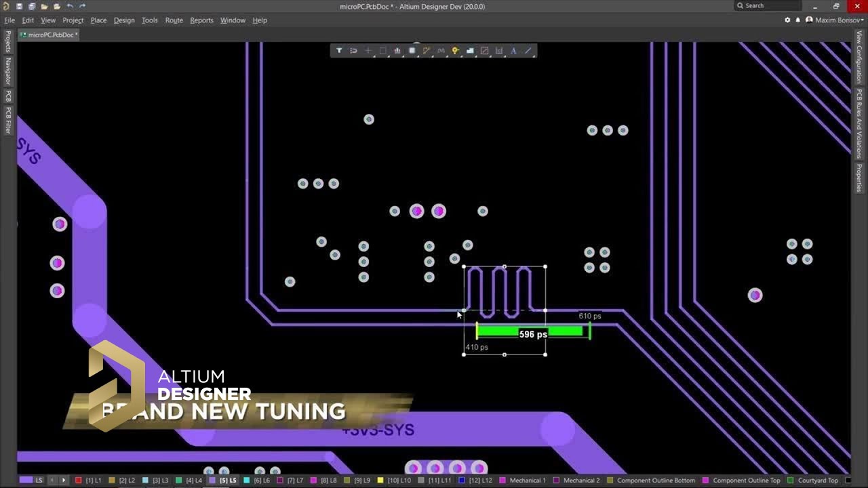The image size is (868, 488).
Task: Open the place dimension icon
Action: [499, 51]
